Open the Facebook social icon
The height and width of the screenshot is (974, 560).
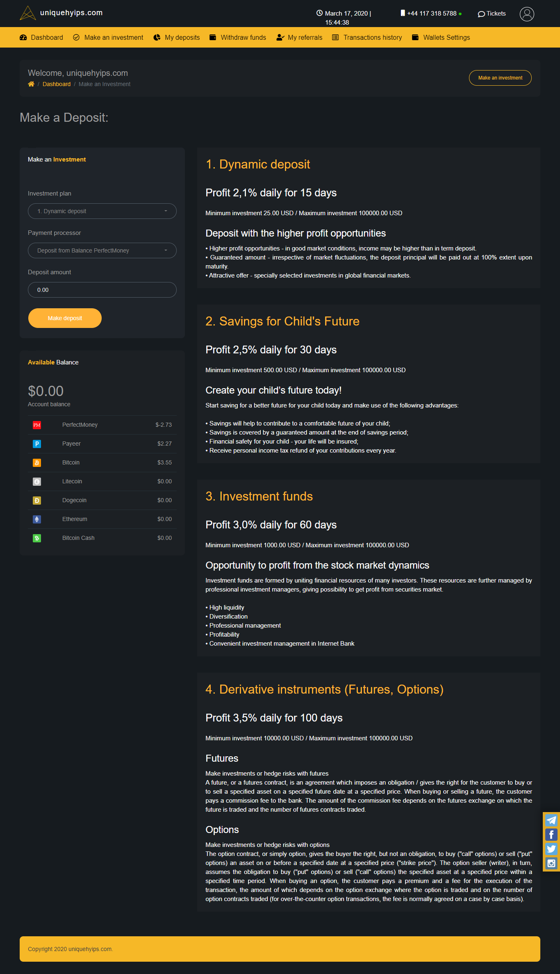pos(551,834)
